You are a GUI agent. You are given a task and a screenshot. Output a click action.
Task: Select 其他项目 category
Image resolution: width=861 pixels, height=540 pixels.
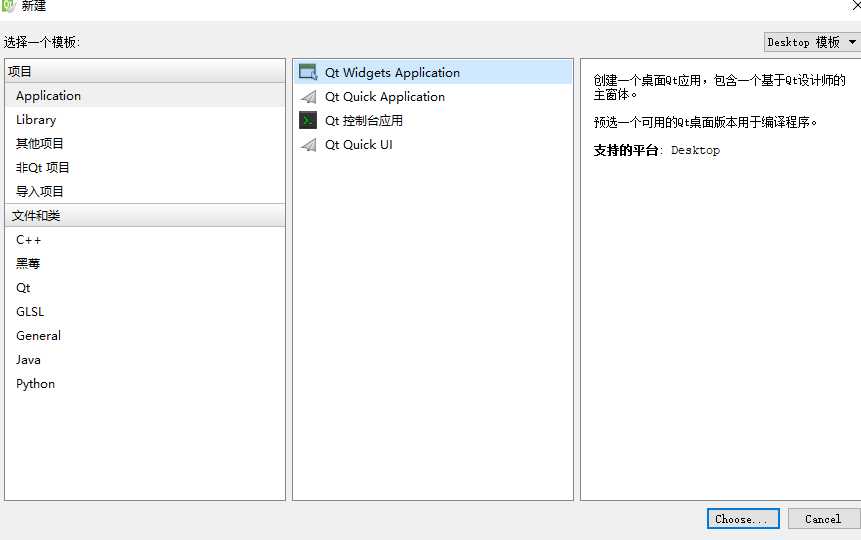145,143
